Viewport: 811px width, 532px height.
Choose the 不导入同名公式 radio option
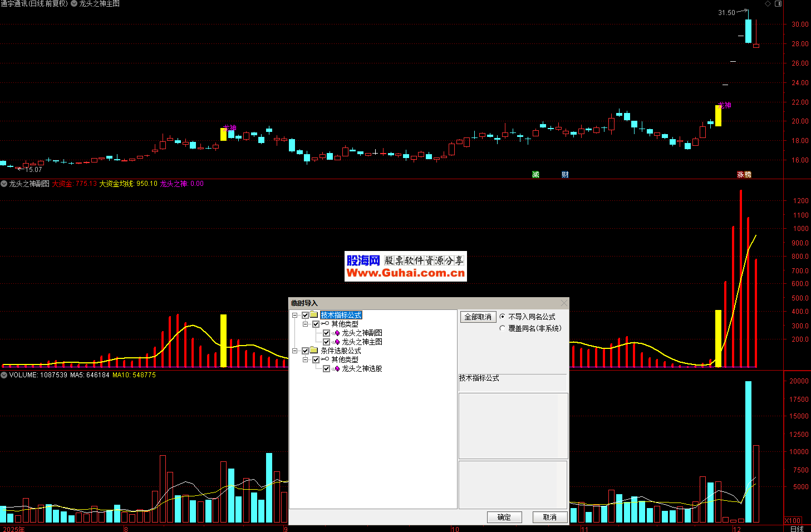coord(503,317)
